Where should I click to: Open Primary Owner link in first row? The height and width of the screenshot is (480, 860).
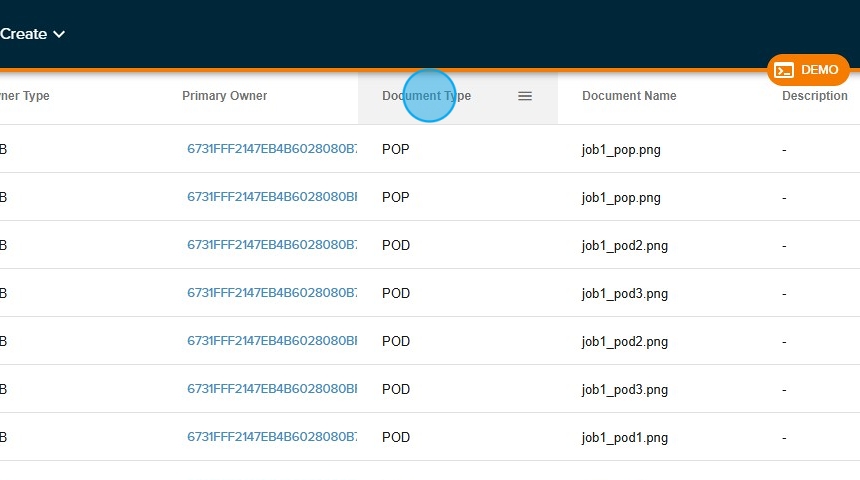(271, 149)
